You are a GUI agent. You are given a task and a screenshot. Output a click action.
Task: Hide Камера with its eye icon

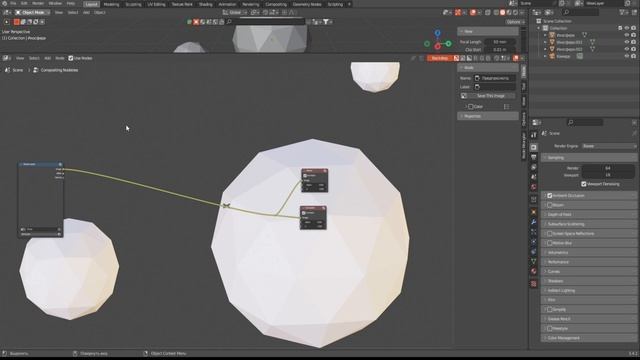coord(627,56)
